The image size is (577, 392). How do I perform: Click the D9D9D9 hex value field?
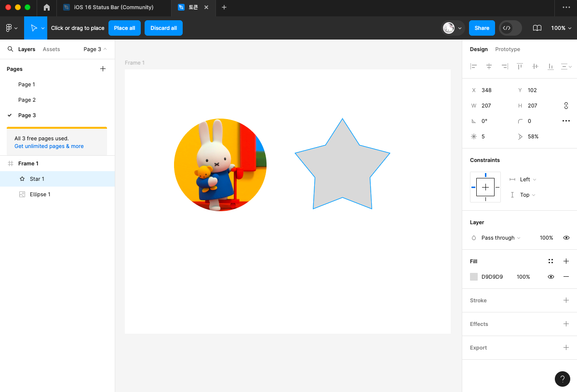[492, 277]
